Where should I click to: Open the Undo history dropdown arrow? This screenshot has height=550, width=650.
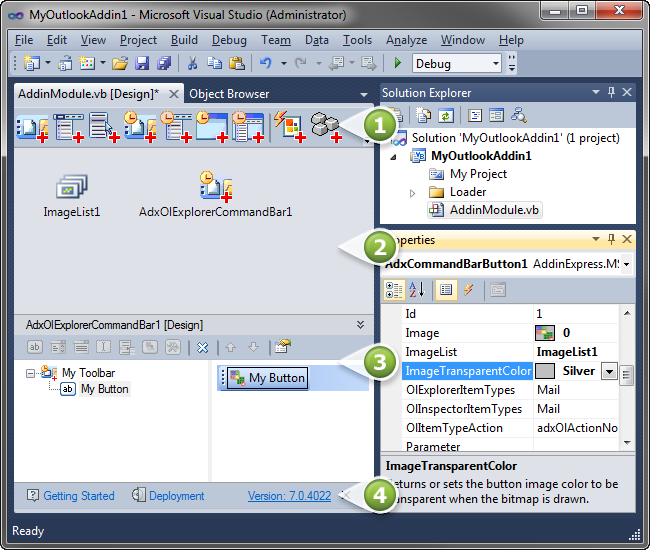(x=284, y=63)
